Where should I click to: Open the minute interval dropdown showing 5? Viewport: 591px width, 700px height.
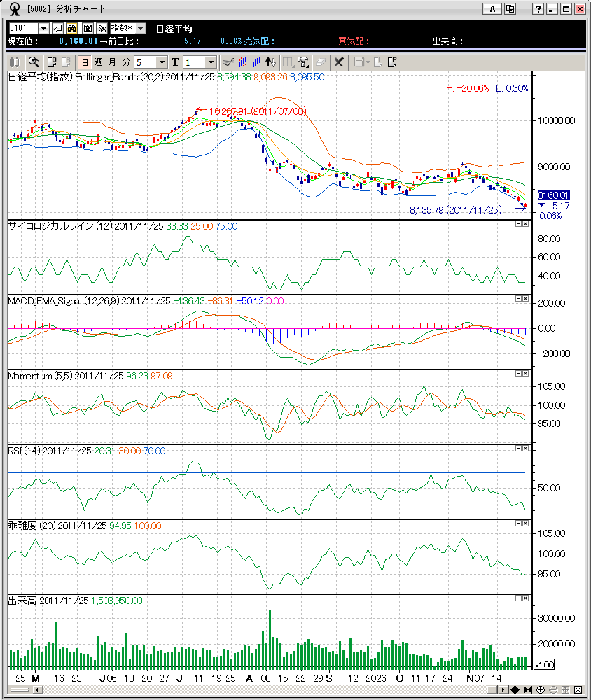(162, 62)
